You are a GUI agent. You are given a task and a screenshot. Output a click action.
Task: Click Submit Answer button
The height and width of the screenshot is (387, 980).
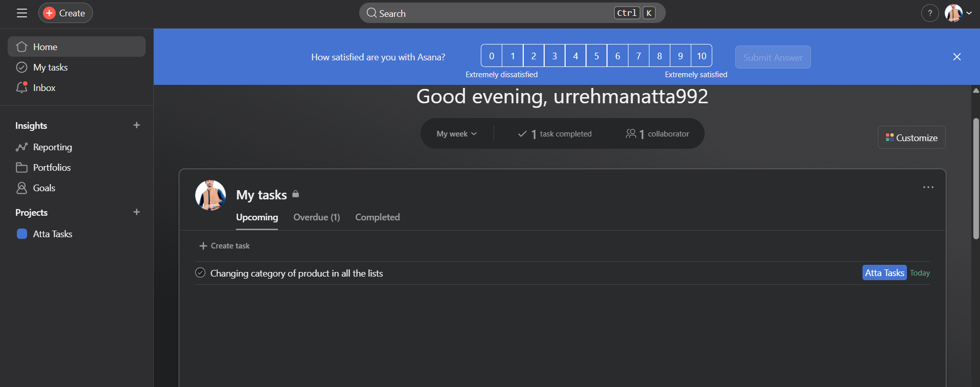773,57
